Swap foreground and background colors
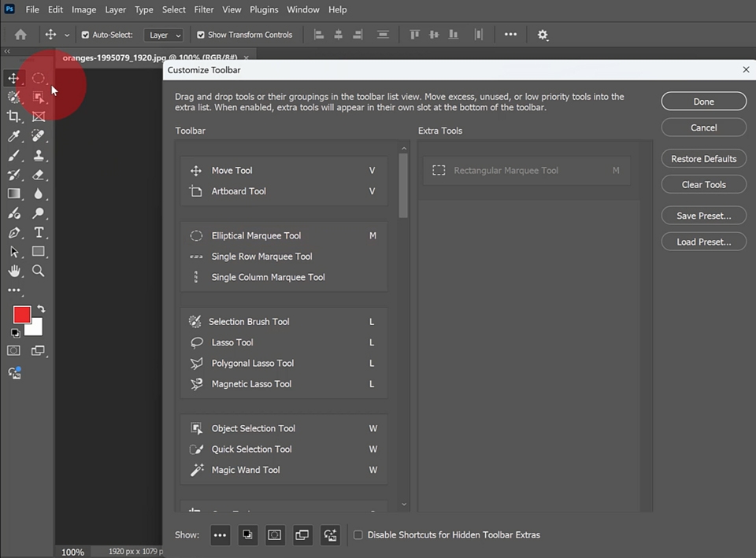756x558 pixels. click(41, 309)
